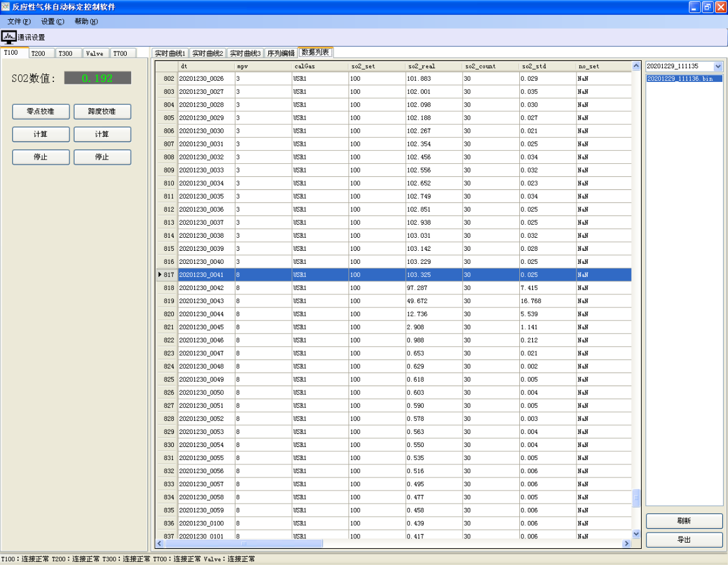Click the 导出 export button
The image size is (728, 565).
click(x=684, y=540)
